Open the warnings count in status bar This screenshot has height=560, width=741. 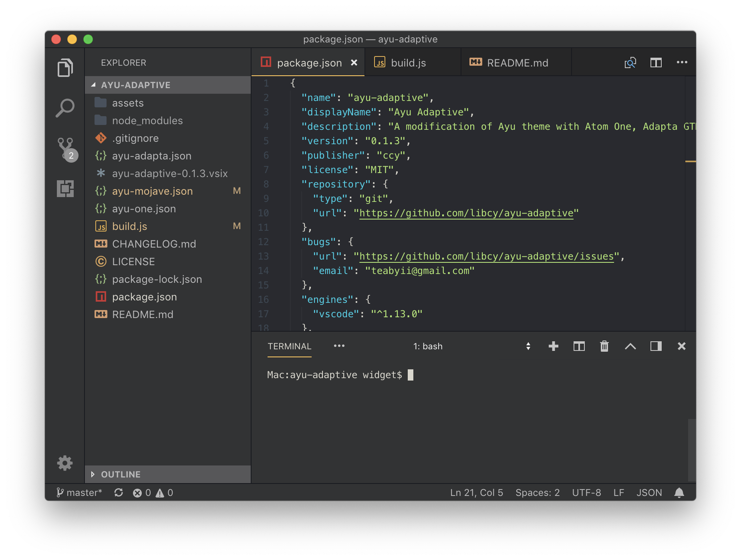164,493
